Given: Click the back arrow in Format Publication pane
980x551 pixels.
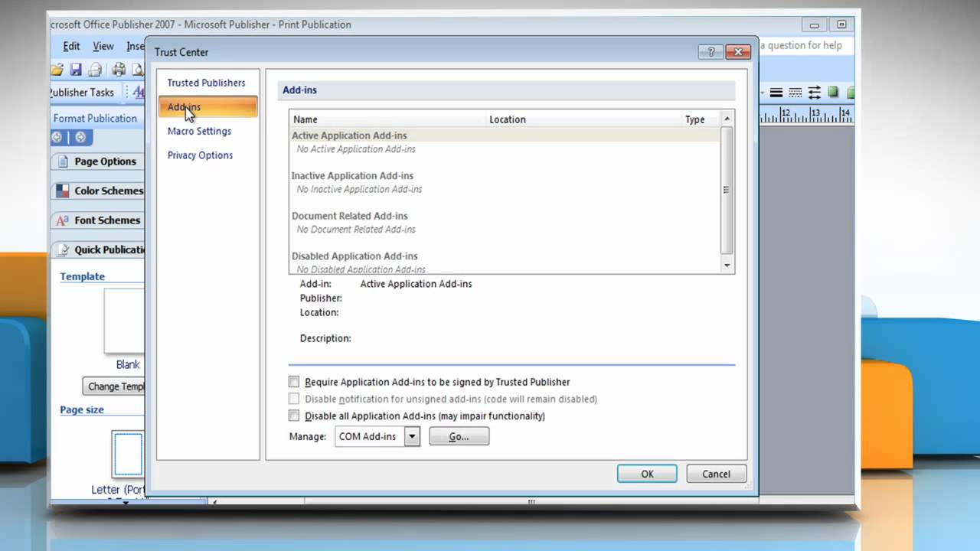Looking at the screenshot, I should click(x=57, y=138).
